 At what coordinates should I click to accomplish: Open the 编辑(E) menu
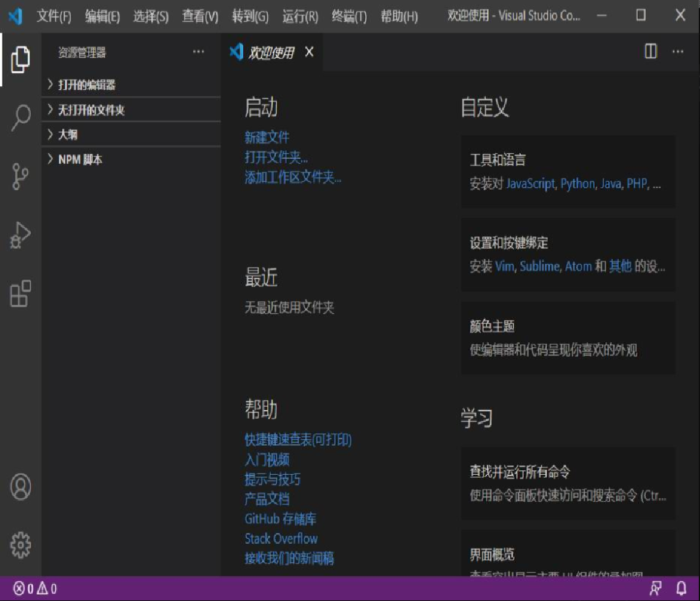click(x=103, y=17)
